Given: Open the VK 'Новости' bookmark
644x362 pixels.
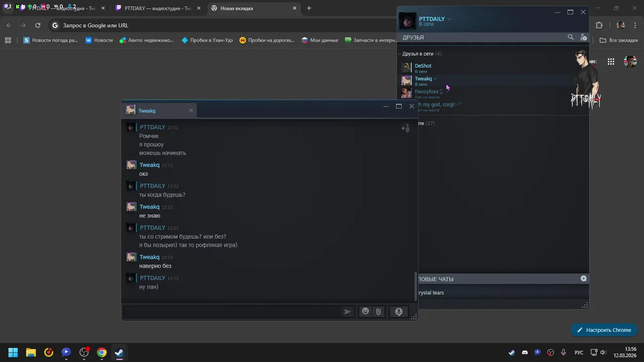Looking at the screenshot, I should pyautogui.click(x=99, y=40).
